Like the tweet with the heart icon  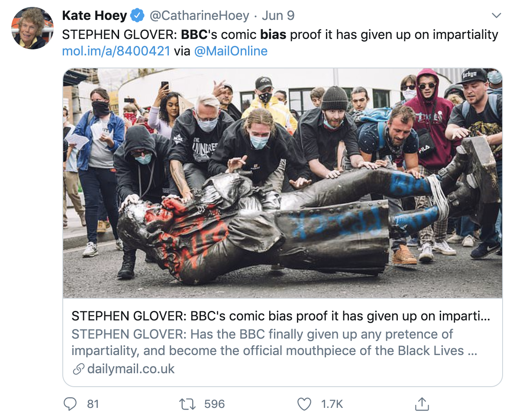tap(304, 404)
